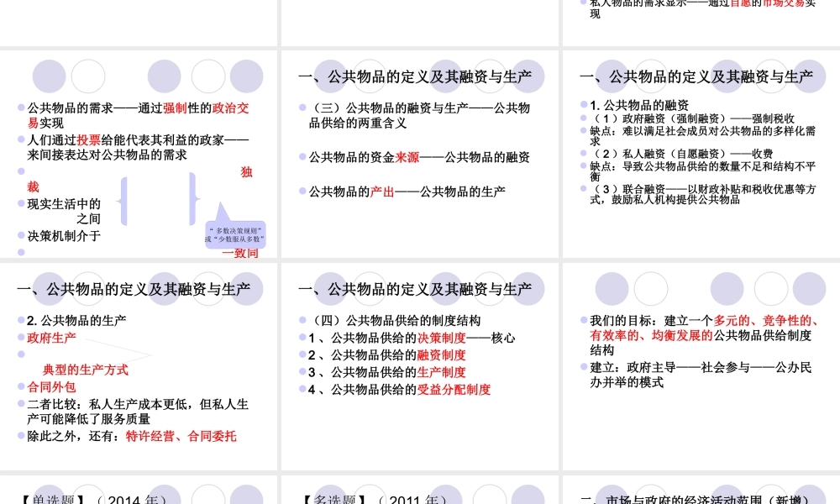Click the line '公共物品的需求——通过强制性的政治交易实现'

(x=139, y=116)
